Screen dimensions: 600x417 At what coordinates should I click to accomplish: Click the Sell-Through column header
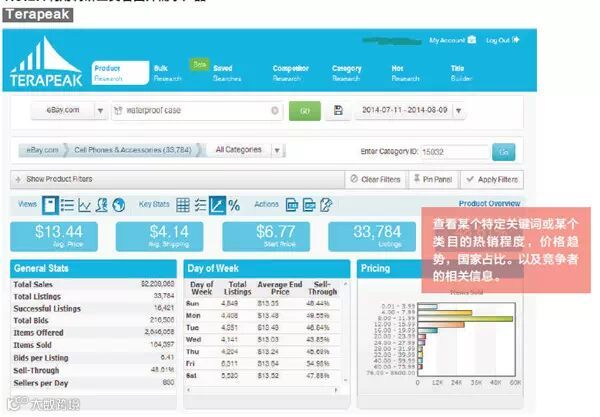323,288
